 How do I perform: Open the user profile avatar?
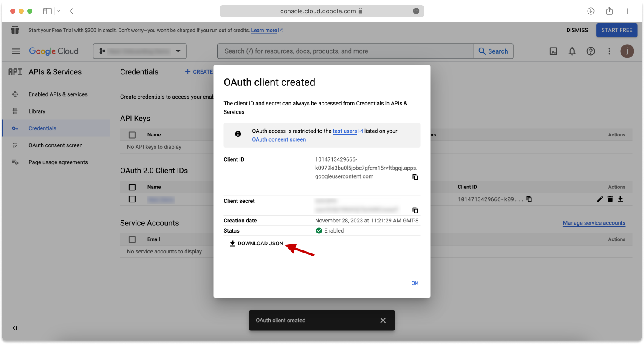[x=627, y=51]
